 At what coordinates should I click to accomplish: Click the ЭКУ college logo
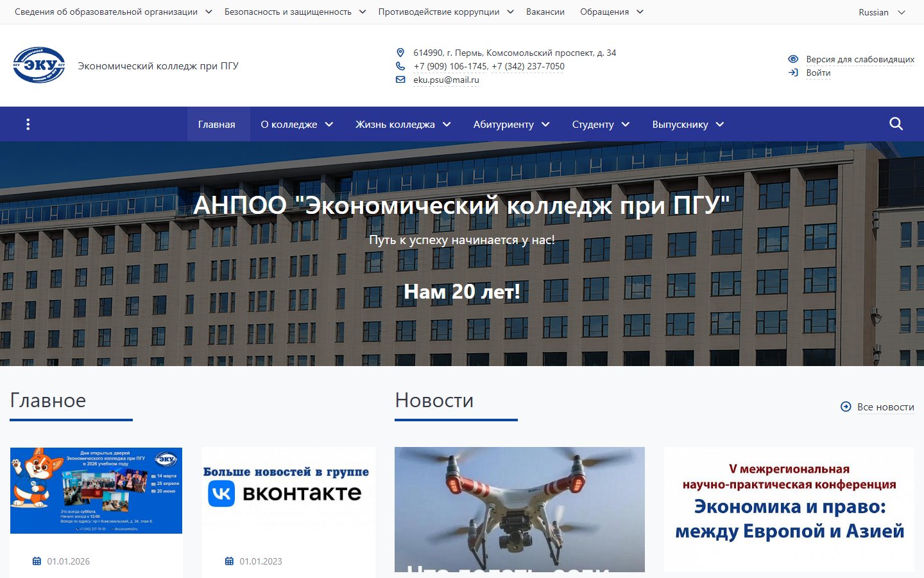tap(39, 65)
